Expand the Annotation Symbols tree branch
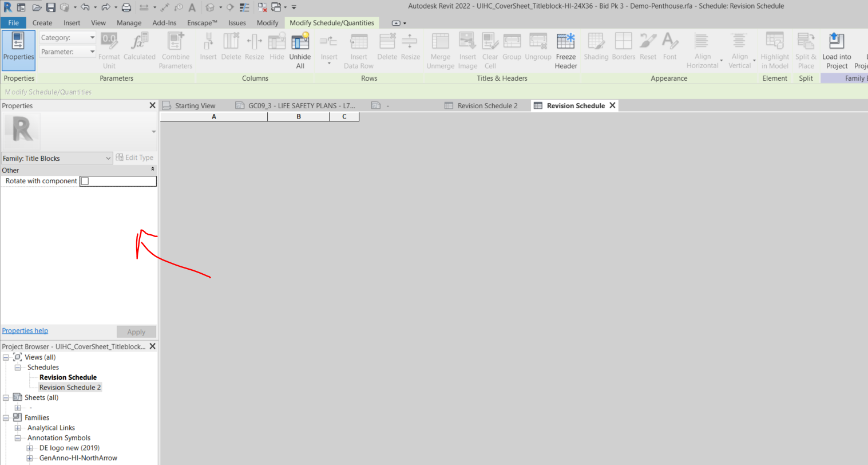 [19, 438]
